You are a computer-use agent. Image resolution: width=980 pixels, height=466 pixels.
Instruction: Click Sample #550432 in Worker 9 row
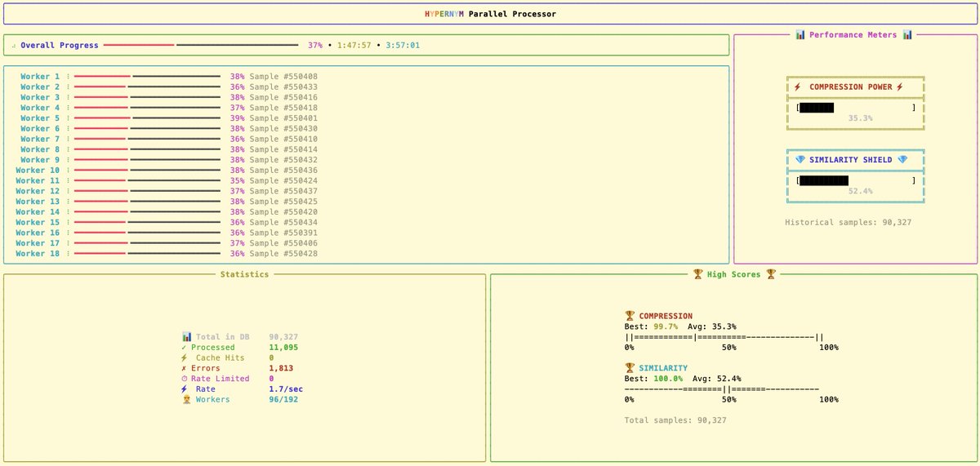(x=283, y=160)
